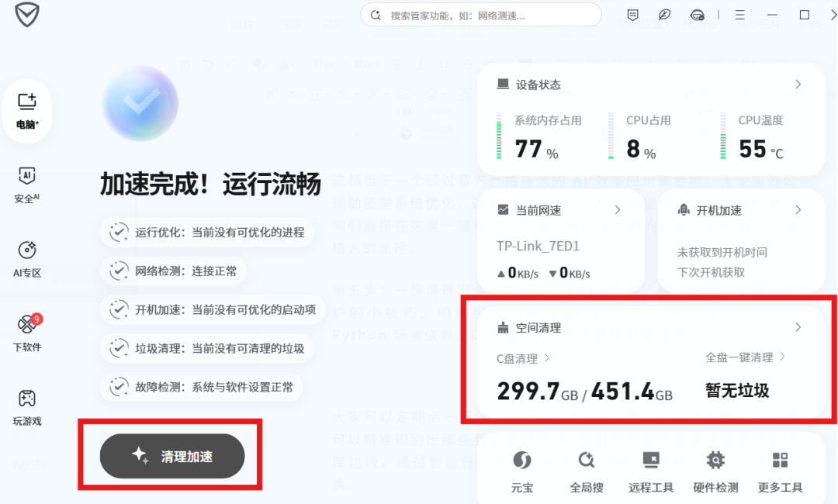Open the feedback message icon in the titlebar
This screenshot has height=504, width=838.
[x=632, y=14]
